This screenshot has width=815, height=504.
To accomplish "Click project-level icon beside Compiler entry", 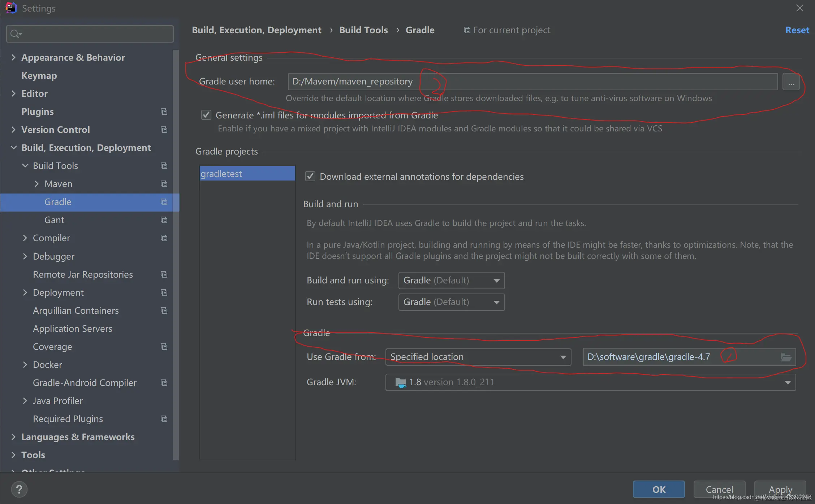I will coord(164,238).
